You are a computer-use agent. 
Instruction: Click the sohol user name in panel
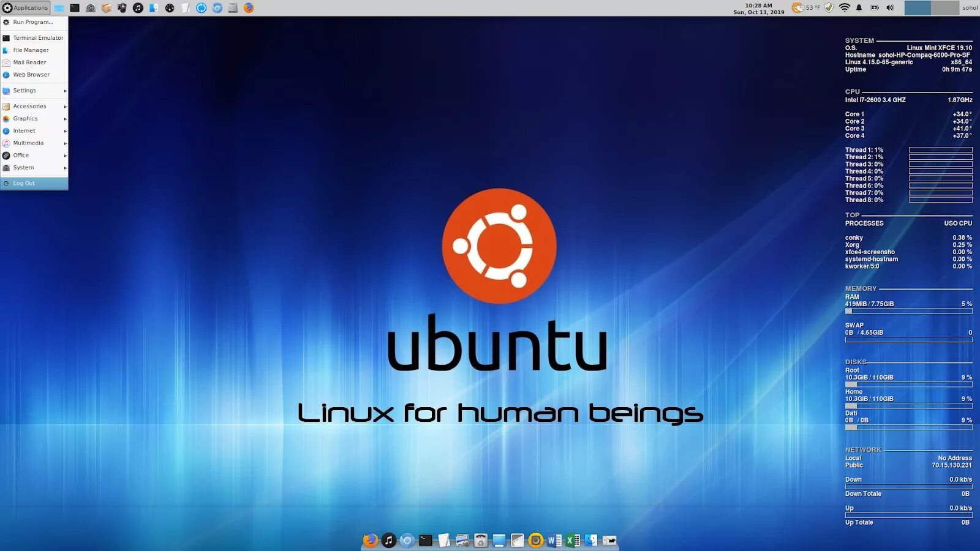click(970, 8)
